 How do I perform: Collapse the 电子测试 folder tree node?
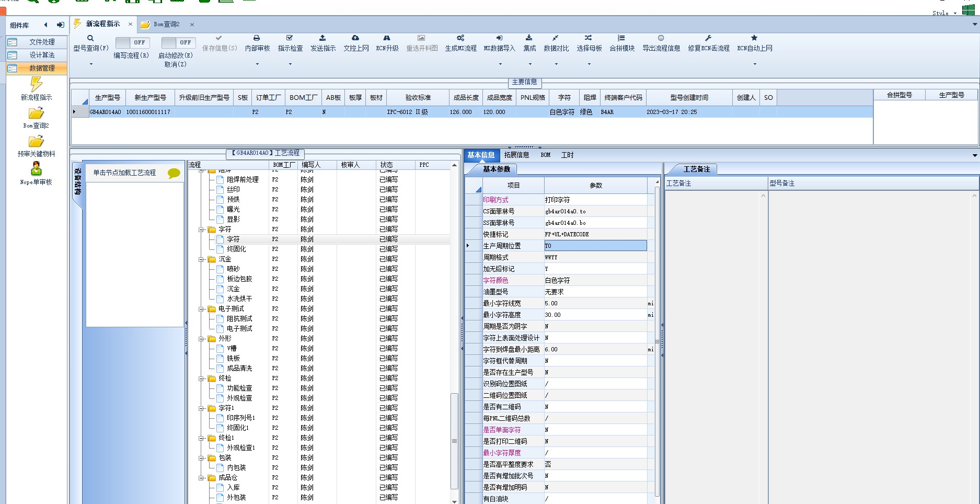point(201,309)
